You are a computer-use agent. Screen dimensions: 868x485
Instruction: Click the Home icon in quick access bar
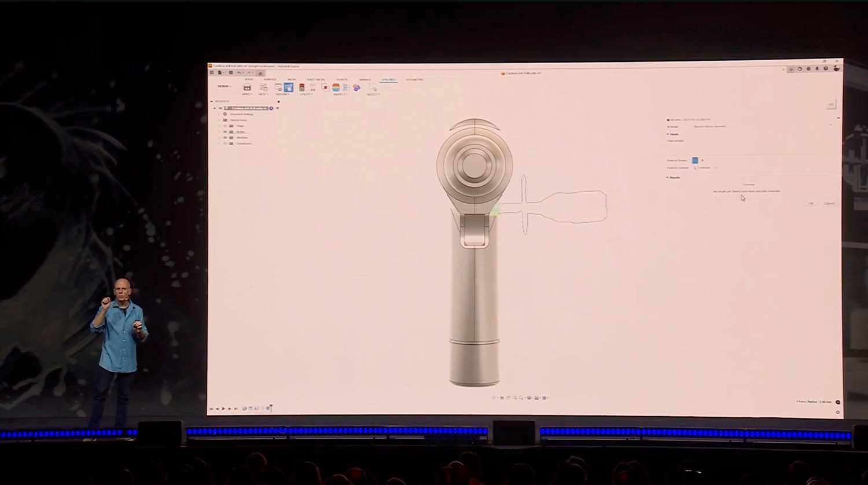coord(260,73)
